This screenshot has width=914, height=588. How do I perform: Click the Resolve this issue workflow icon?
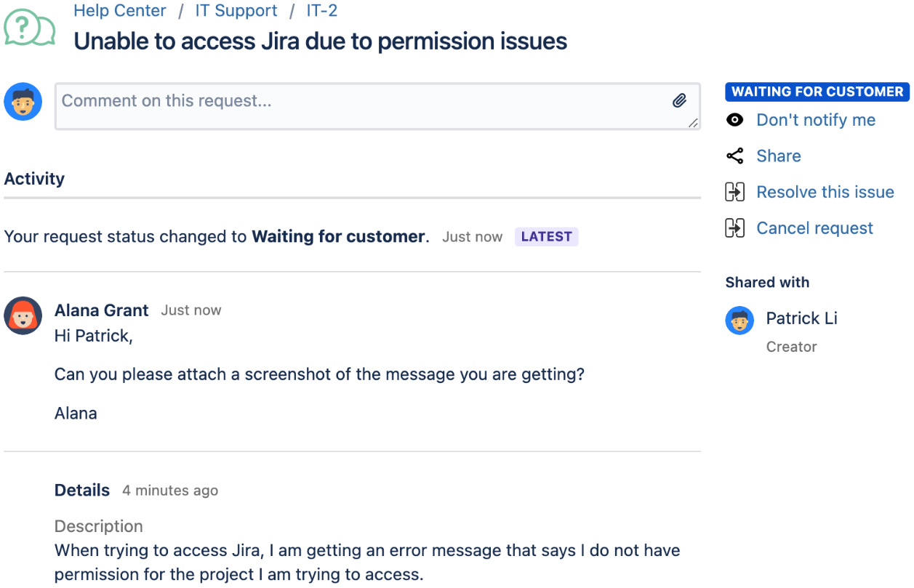[735, 191]
